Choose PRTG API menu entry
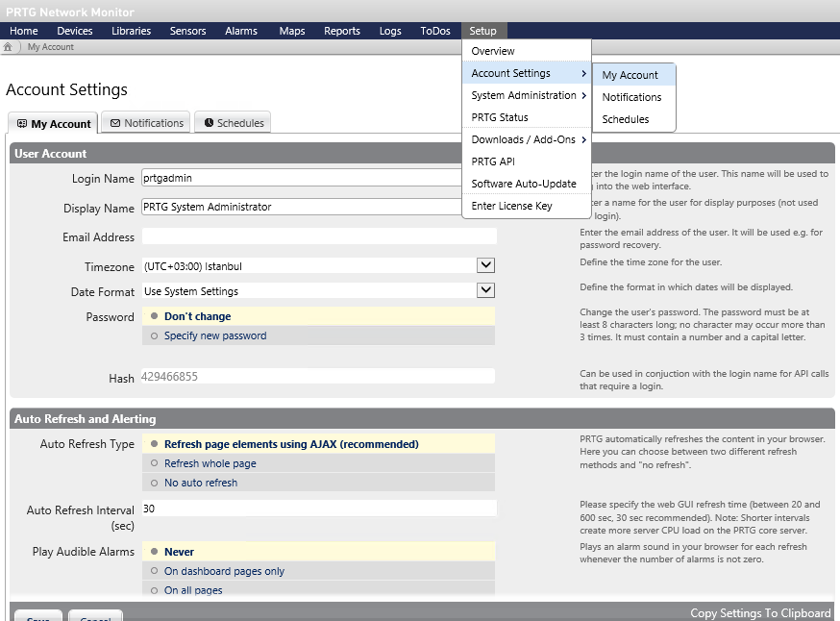The width and height of the screenshot is (840, 621). pos(527,161)
